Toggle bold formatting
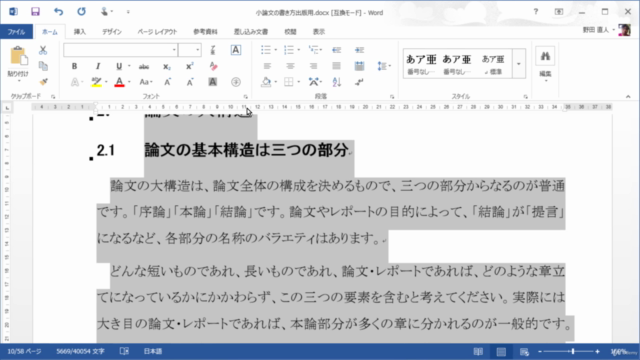Screen dimensions: 640x360 point(74,66)
